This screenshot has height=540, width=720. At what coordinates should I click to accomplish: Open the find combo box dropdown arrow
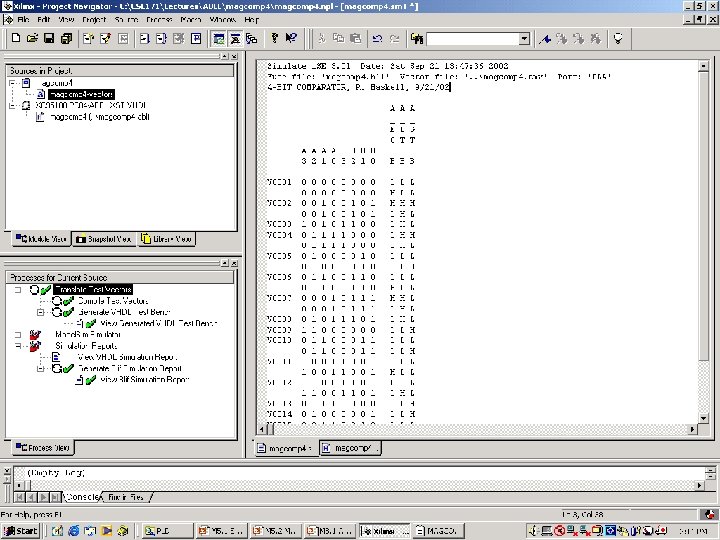pos(524,39)
